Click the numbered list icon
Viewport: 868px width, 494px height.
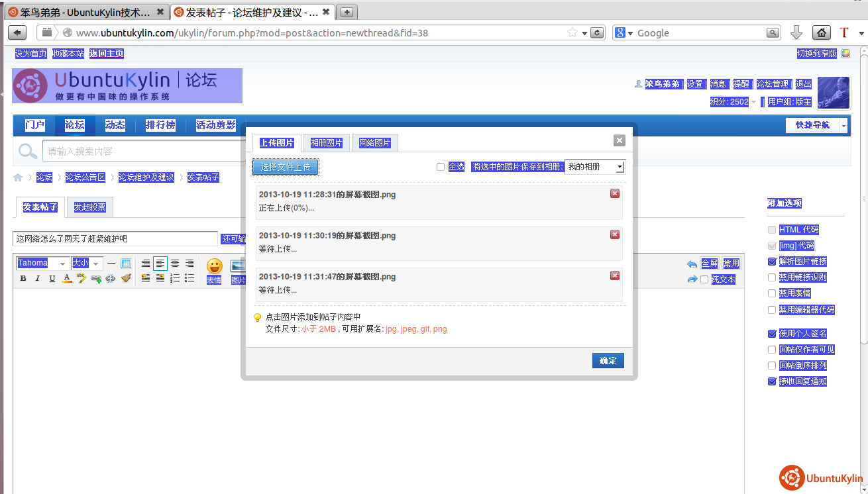click(x=175, y=279)
